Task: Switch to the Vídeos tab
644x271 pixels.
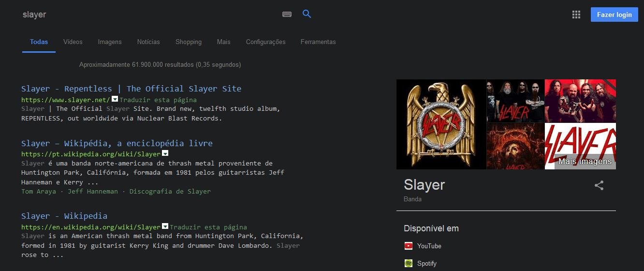Action: click(x=73, y=42)
